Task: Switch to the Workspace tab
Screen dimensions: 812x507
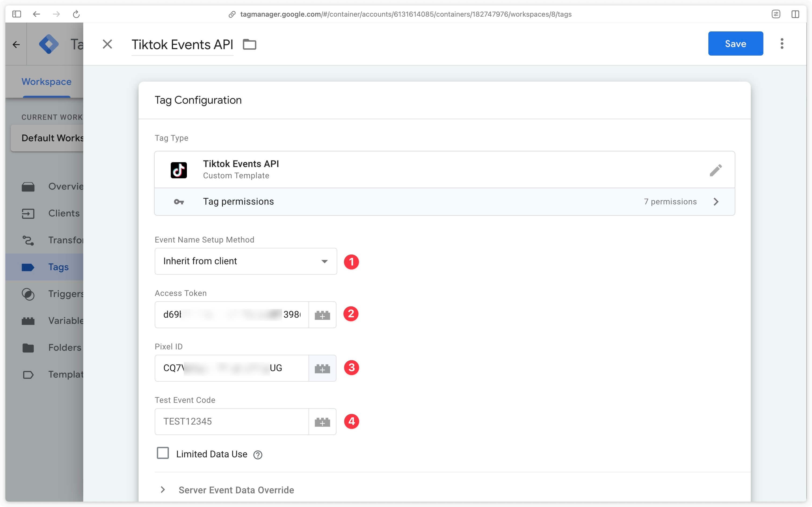Action: [x=47, y=81]
